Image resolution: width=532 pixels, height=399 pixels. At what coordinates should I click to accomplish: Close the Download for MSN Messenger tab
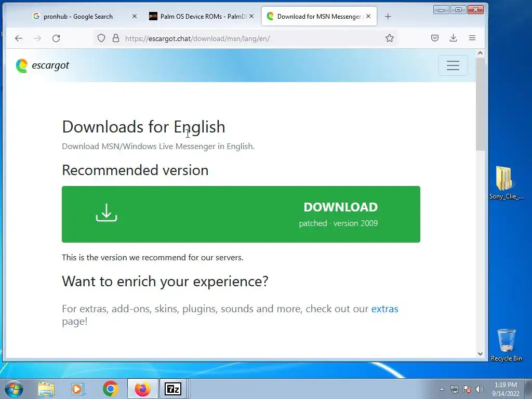click(368, 16)
